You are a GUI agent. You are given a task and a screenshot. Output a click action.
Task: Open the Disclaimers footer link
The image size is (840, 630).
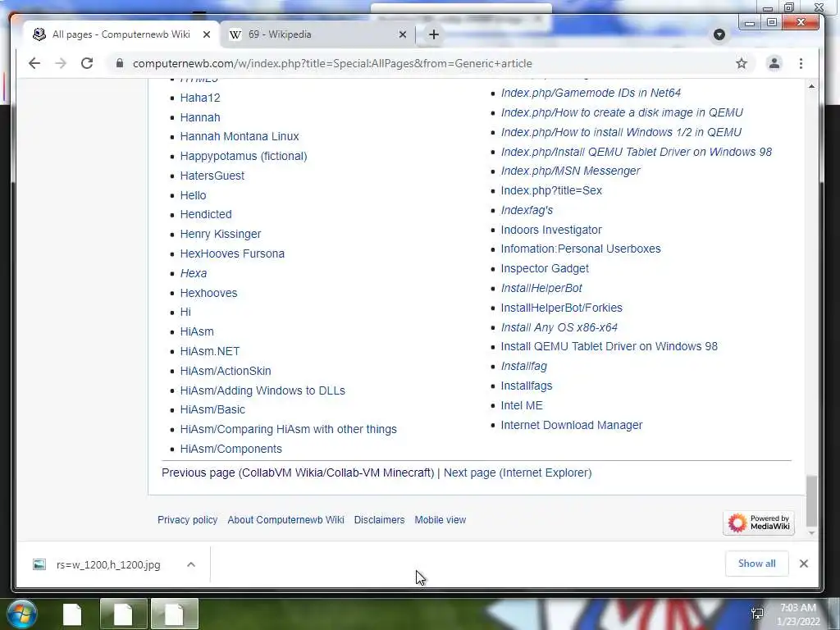pos(379,519)
